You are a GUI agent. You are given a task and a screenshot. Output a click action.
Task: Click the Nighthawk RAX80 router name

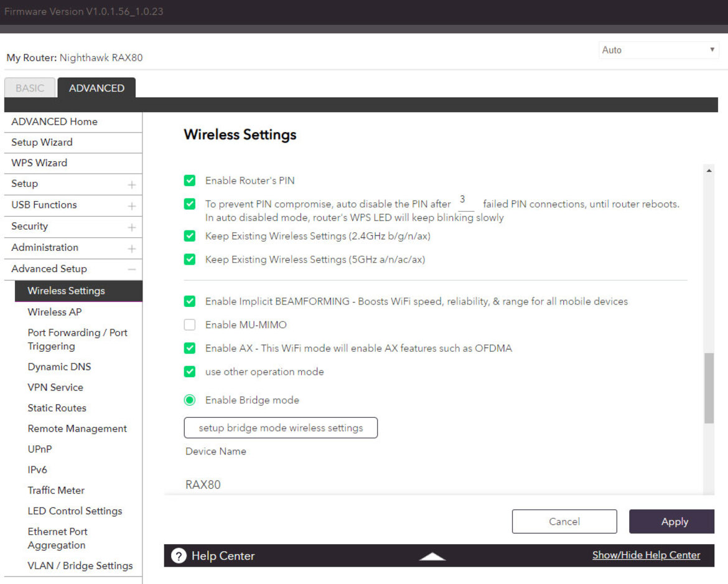click(x=101, y=58)
